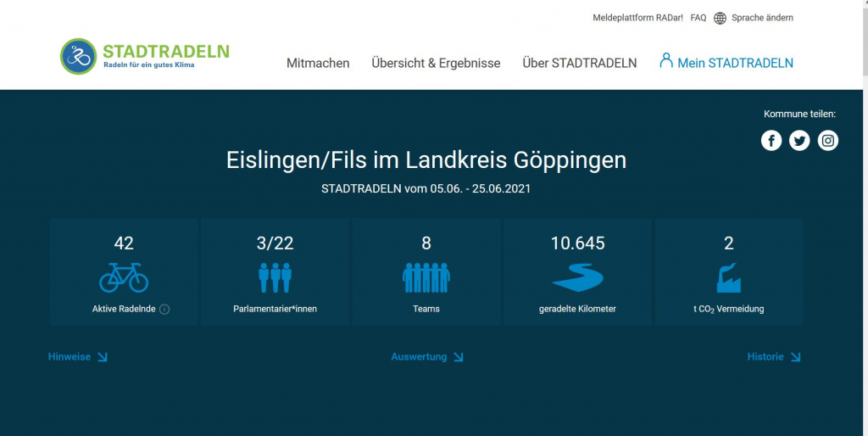Click the bicycle icon for active riders
The width and height of the screenshot is (868, 436).
(x=124, y=277)
